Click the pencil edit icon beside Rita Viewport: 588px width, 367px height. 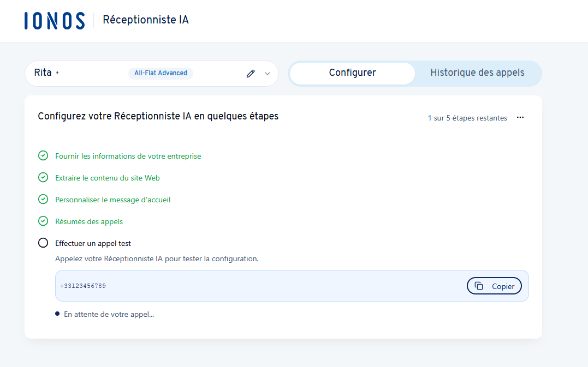point(251,74)
